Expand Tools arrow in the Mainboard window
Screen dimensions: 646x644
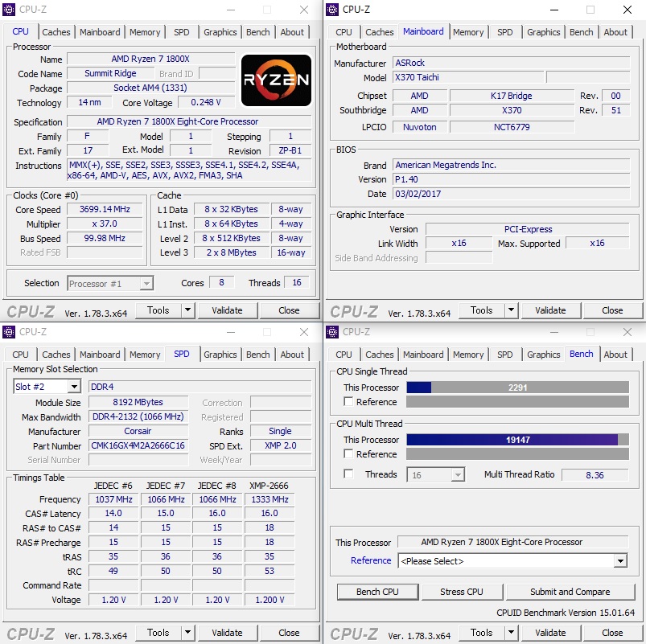click(x=512, y=310)
